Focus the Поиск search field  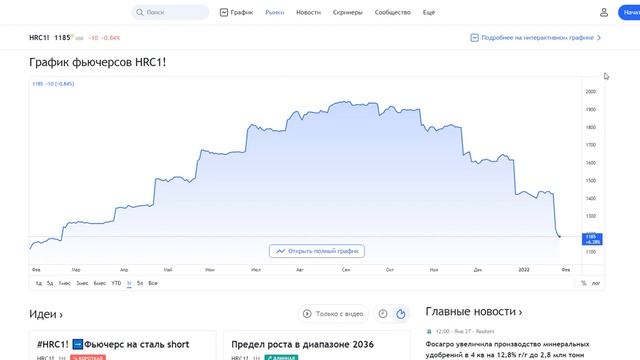(170, 12)
